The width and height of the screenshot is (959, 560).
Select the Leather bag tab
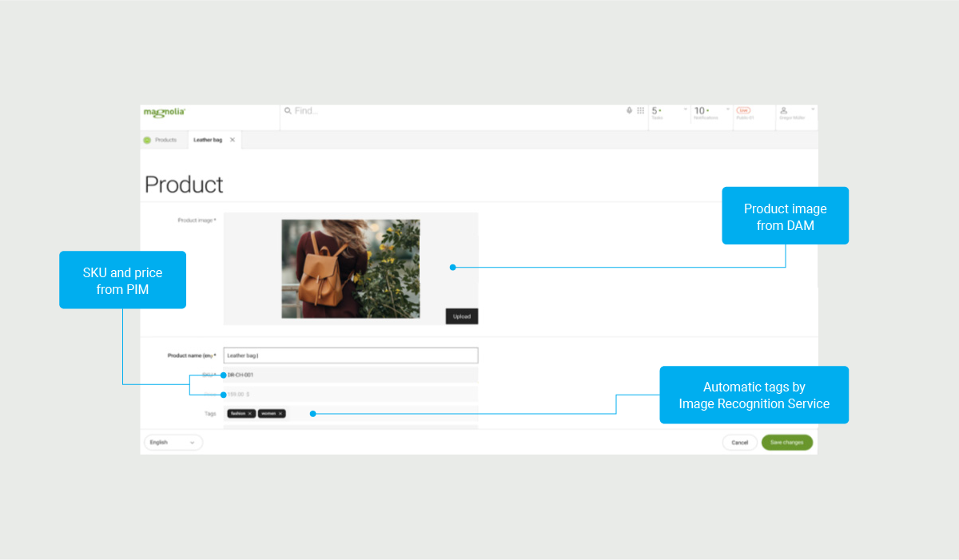[x=208, y=140]
